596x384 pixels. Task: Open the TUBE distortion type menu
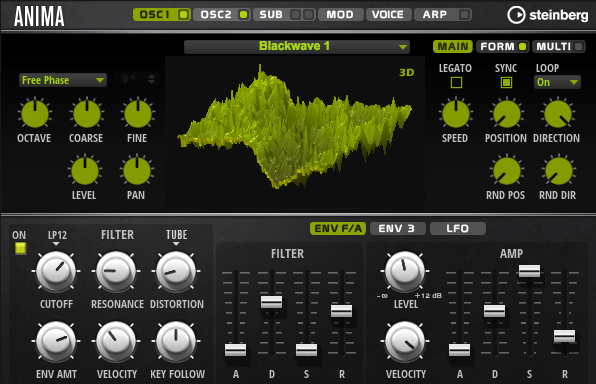(176, 237)
